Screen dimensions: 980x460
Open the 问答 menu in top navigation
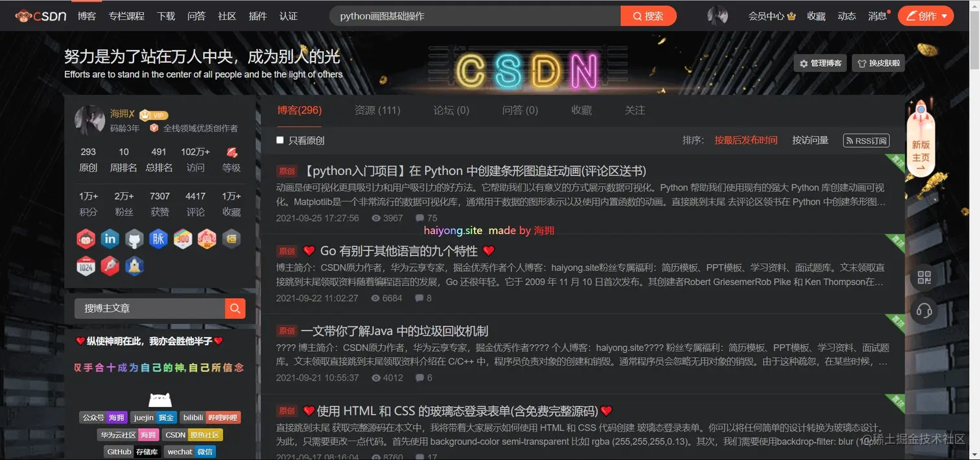(x=196, y=16)
